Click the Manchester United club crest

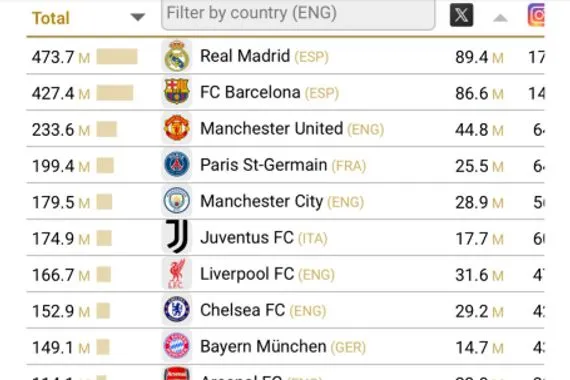(177, 128)
